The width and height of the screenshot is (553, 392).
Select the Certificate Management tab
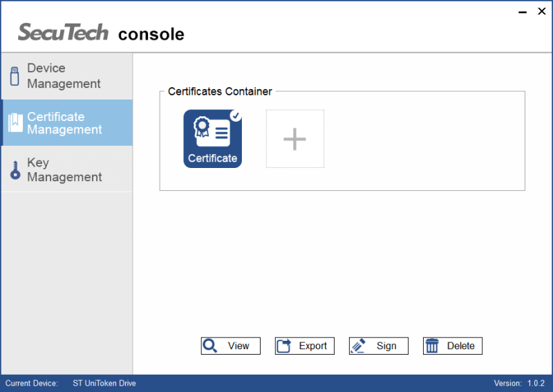pyautogui.click(x=67, y=122)
